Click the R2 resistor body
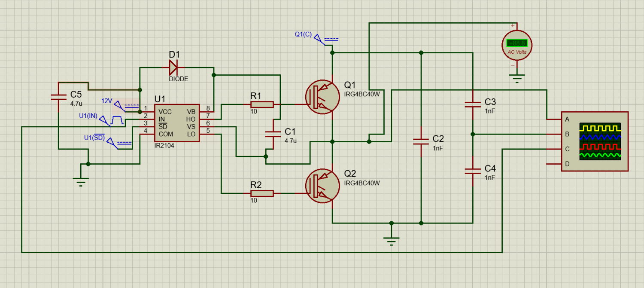 262,193
